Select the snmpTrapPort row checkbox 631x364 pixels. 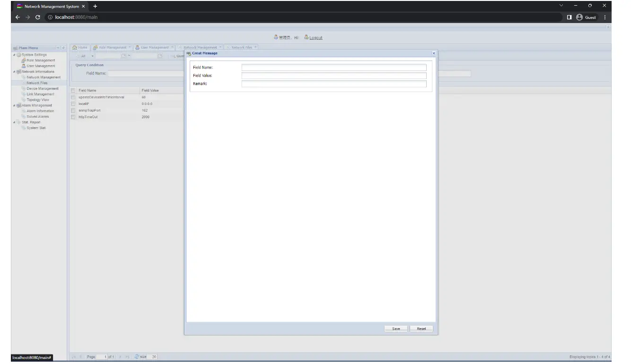73,110
